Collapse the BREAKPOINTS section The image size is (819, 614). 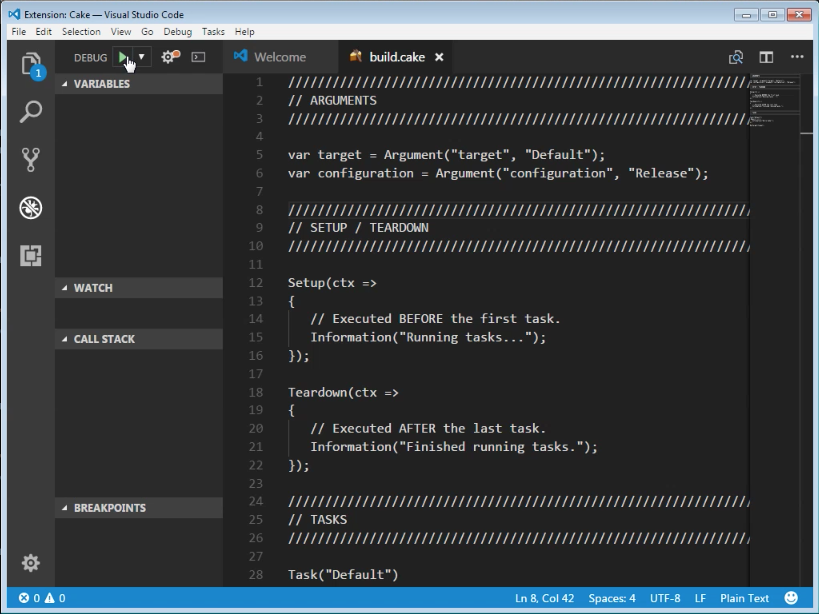(139, 507)
